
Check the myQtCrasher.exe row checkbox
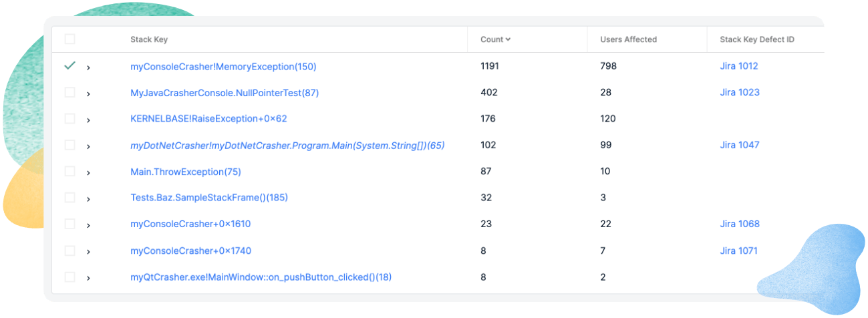69,277
